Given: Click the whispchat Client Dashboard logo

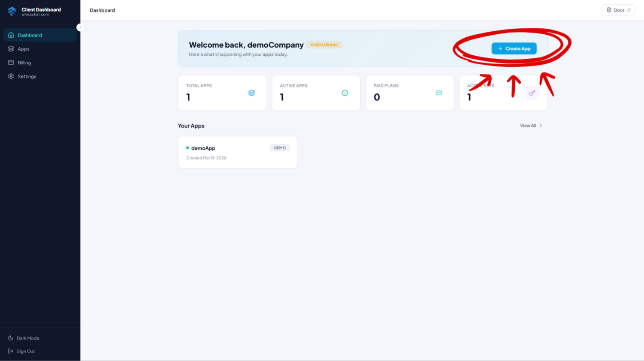Looking at the screenshot, I should 34,12.
